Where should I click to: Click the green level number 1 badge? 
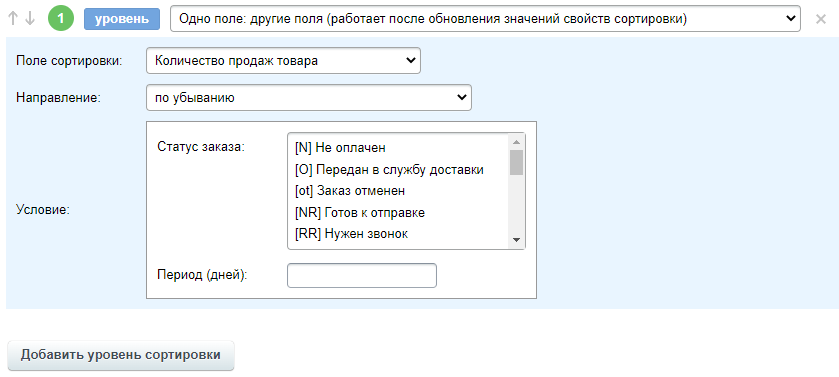60,19
